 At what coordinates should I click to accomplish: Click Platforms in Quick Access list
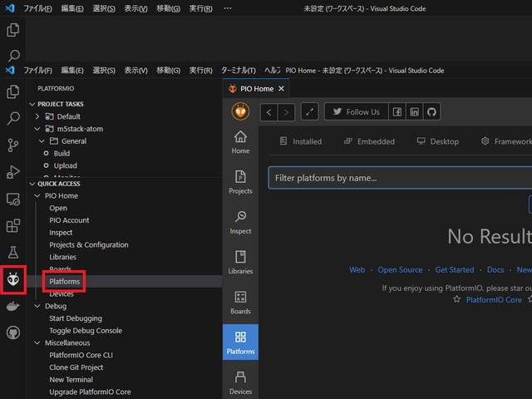tap(65, 281)
